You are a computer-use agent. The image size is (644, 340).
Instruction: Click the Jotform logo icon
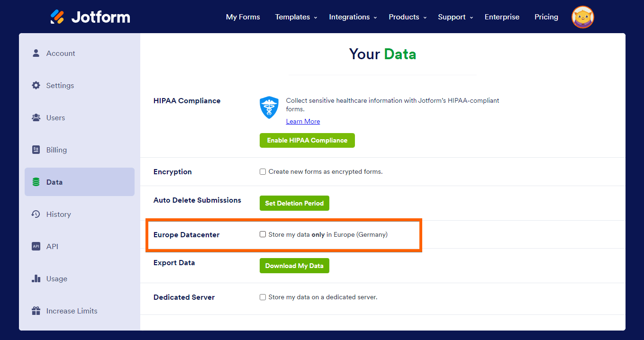click(x=57, y=17)
